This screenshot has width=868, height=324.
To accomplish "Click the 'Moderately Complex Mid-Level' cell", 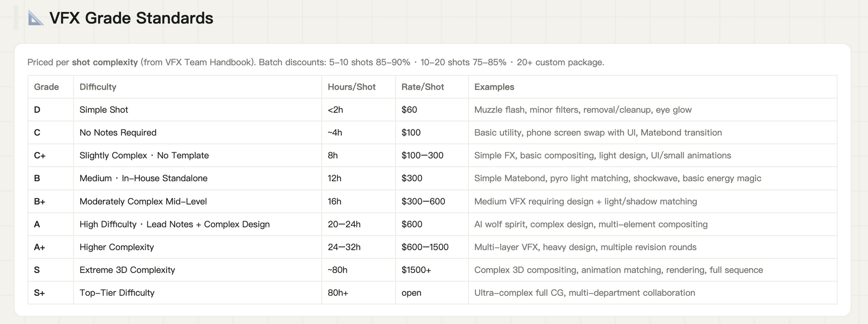I will (x=197, y=201).
